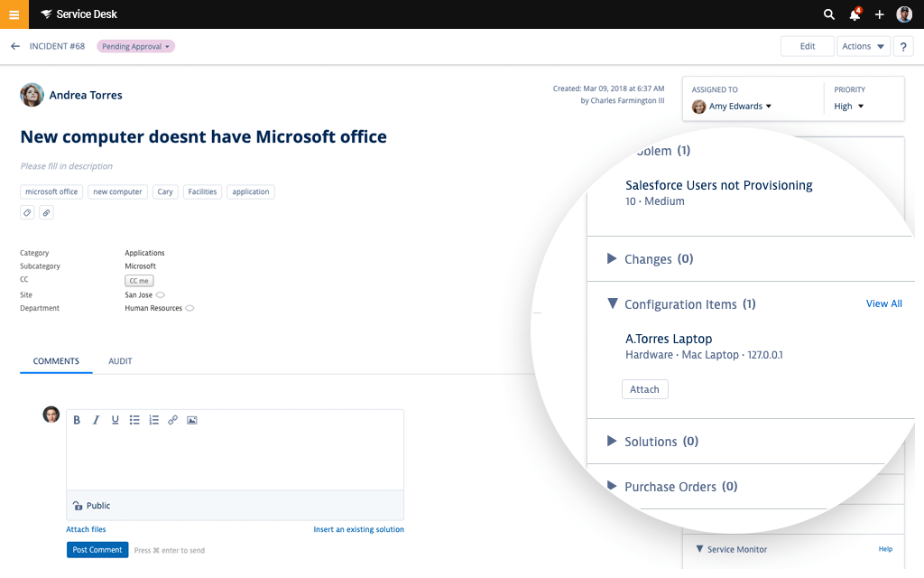Screen dimensions: 924x578
Task: Select the microsoft office tag
Action: [51, 191]
